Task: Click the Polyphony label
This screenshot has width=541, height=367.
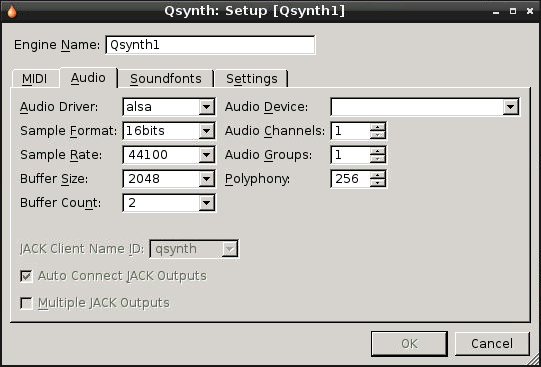Action: pyautogui.click(x=258, y=179)
